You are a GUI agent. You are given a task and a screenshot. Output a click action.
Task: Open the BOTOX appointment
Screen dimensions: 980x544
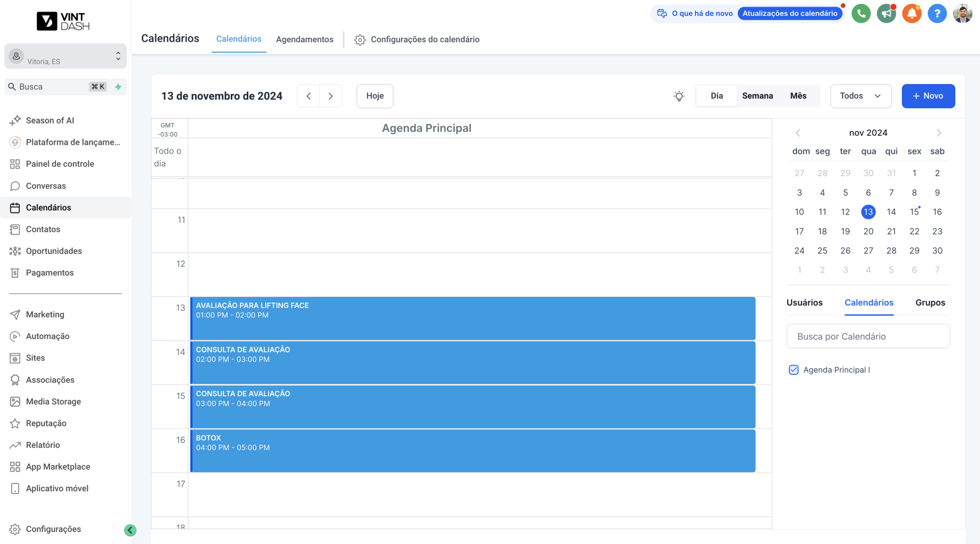tap(472, 451)
